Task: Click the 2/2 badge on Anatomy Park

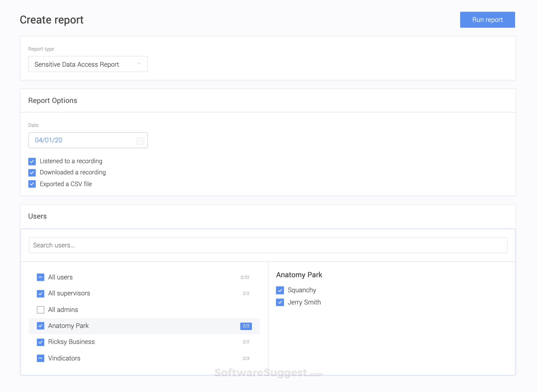Action: coord(246,326)
